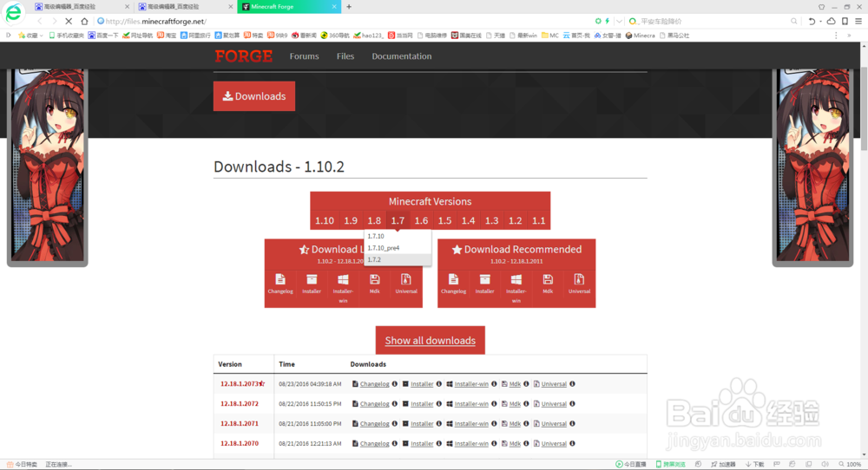Click the Installer icon under Download Latest
Viewport: 868px width, 470px height.
tap(312, 279)
